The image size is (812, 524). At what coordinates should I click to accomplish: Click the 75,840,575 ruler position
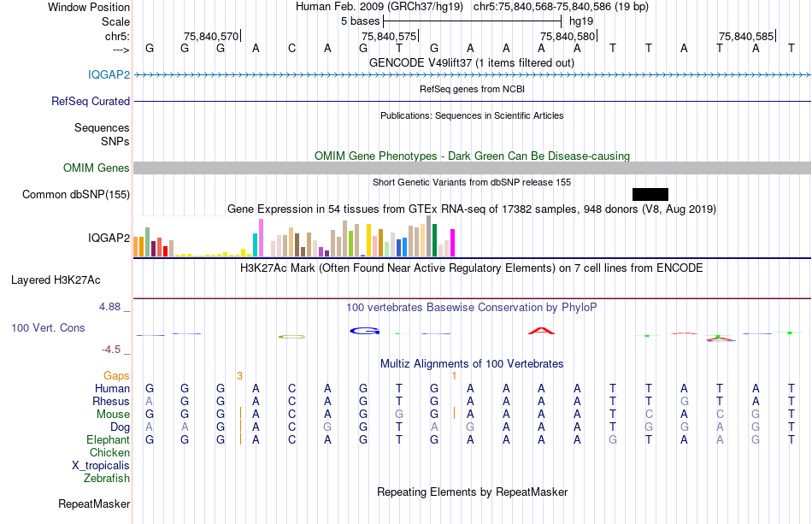pos(389,36)
